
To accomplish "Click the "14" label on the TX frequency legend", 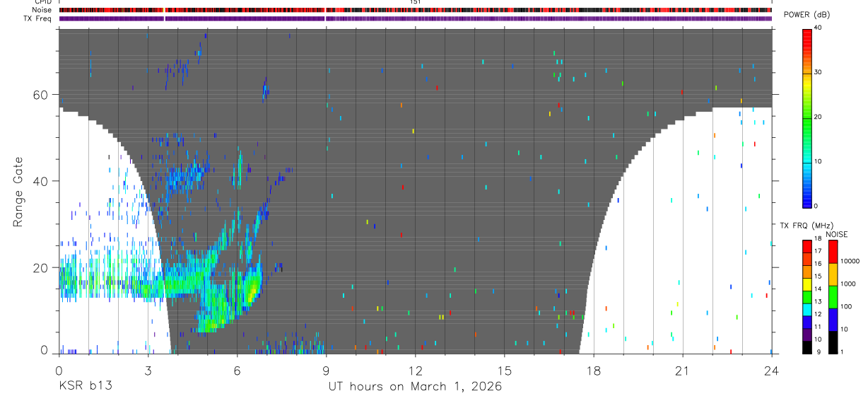I will point(818,289).
